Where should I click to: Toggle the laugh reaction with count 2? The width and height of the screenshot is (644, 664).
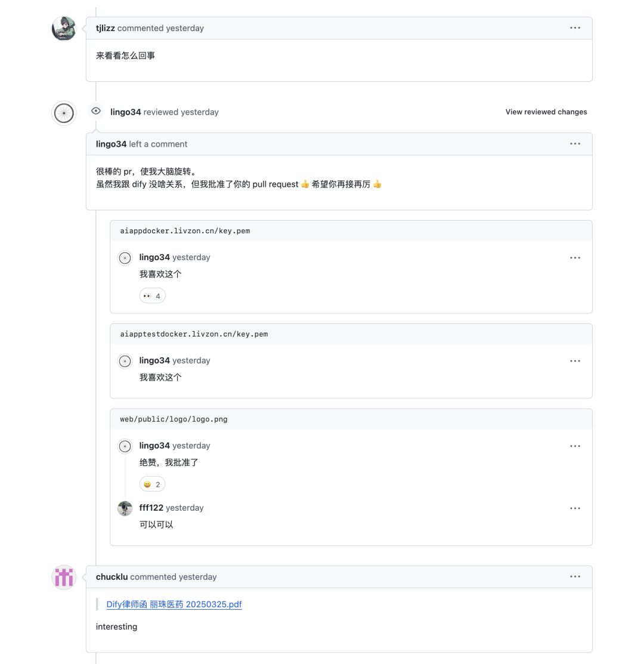[152, 484]
